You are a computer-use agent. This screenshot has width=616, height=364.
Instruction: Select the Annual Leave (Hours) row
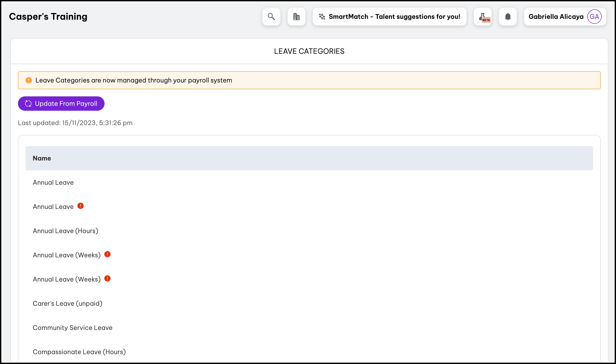tap(66, 231)
